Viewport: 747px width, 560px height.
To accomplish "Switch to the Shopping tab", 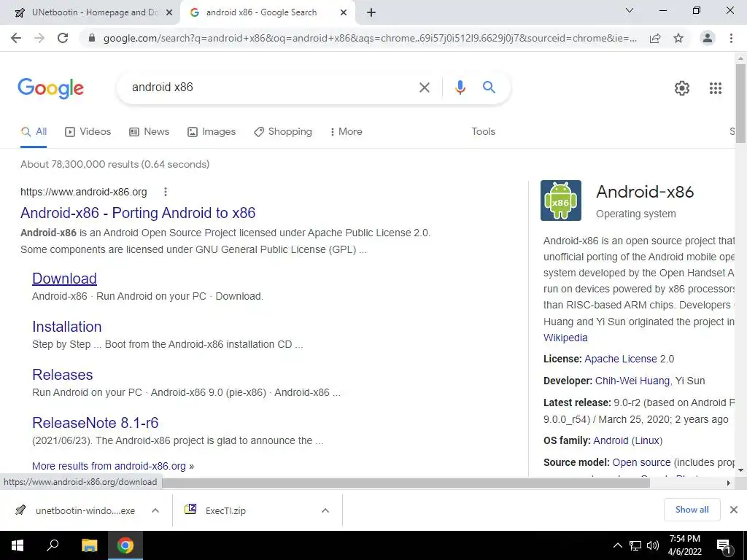I will point(283,131).
